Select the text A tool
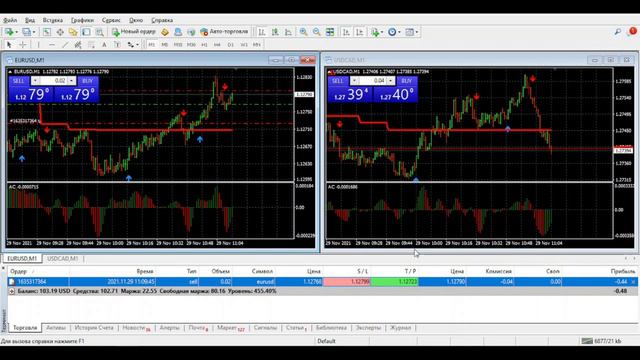640x360 pixels. click(104, 44)
